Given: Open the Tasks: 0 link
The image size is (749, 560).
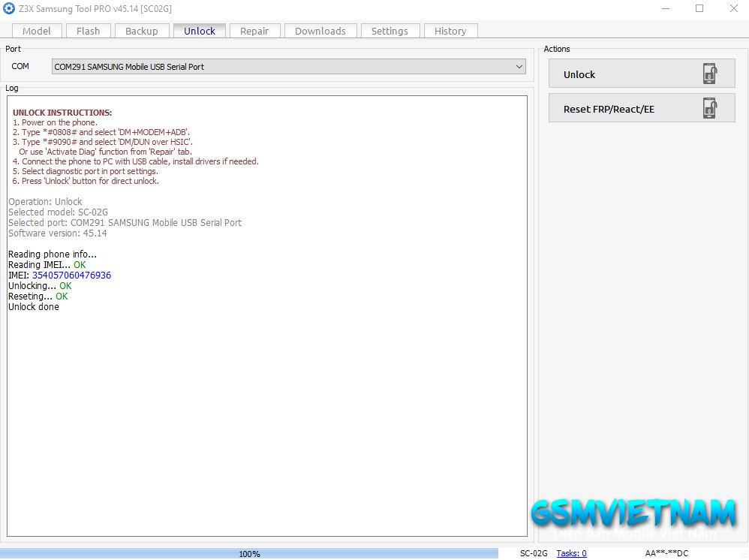Looking at the screenshot, I should 571,553.
